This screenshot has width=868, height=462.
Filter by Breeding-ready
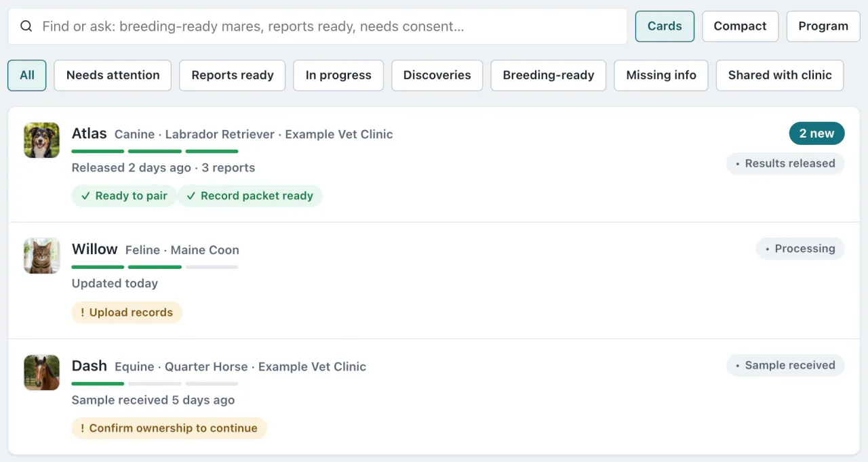549,75
